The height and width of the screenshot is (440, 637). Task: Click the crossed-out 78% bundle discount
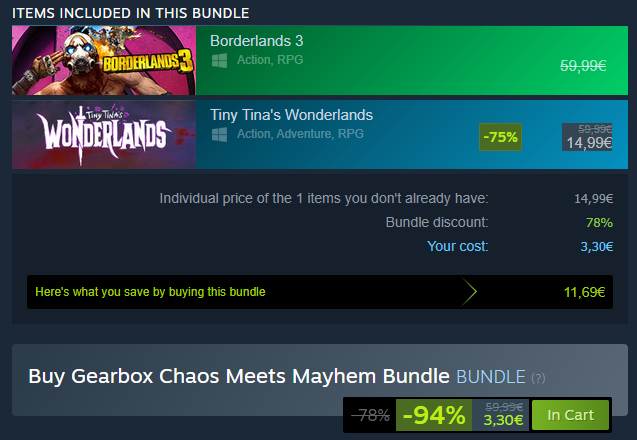[370, 415]
